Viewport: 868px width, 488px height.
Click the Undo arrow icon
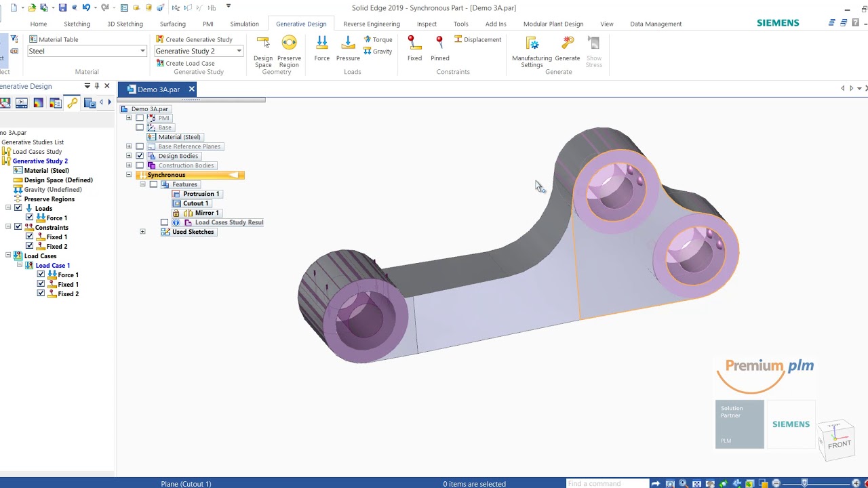click(x=85, y=7)
